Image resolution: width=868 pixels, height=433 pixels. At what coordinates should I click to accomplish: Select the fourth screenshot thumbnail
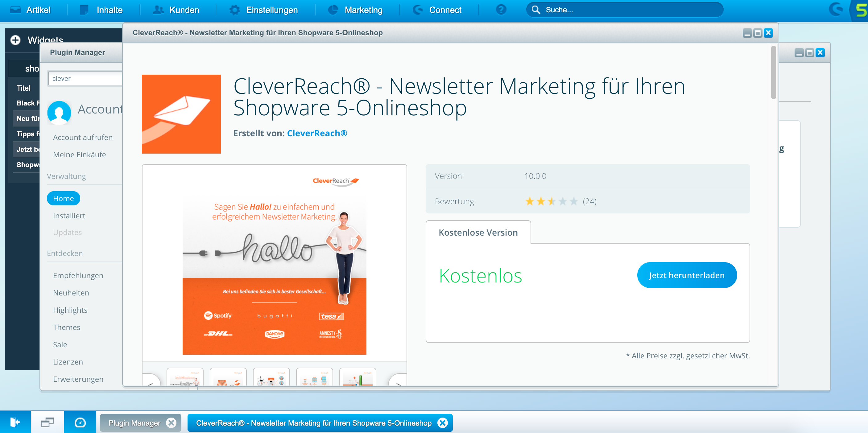[314, 377]
